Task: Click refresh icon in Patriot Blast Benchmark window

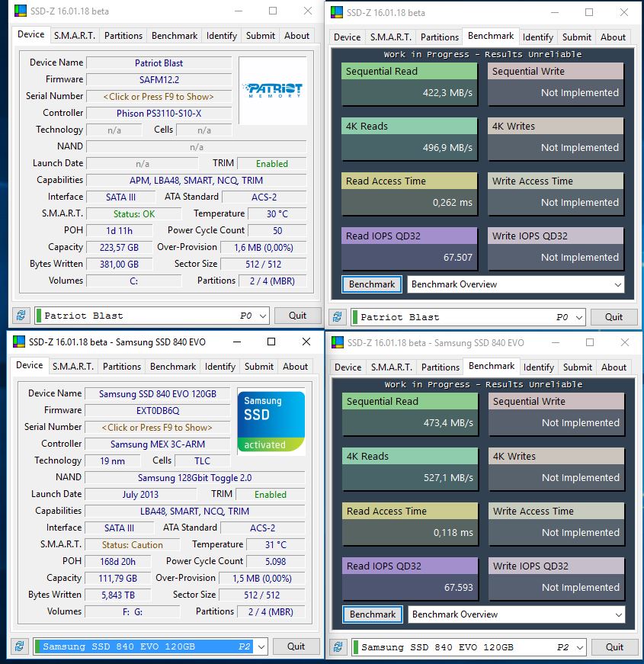Action: (337, 317)
